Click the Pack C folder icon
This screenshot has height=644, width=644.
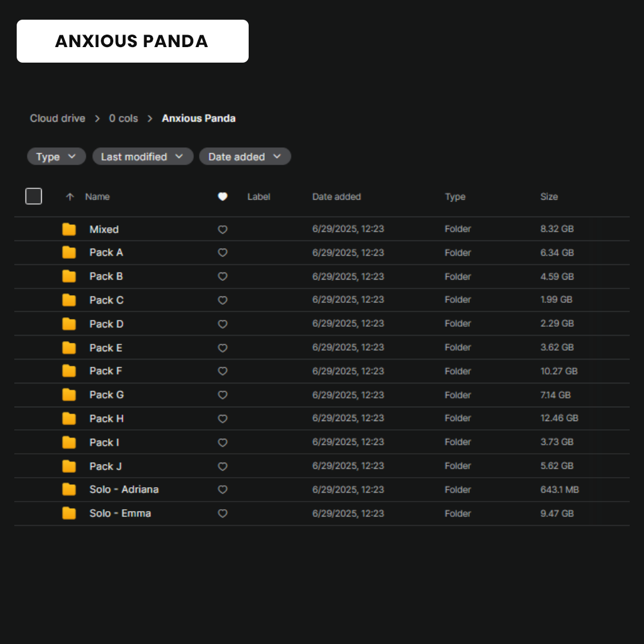[x=69, y=300]
